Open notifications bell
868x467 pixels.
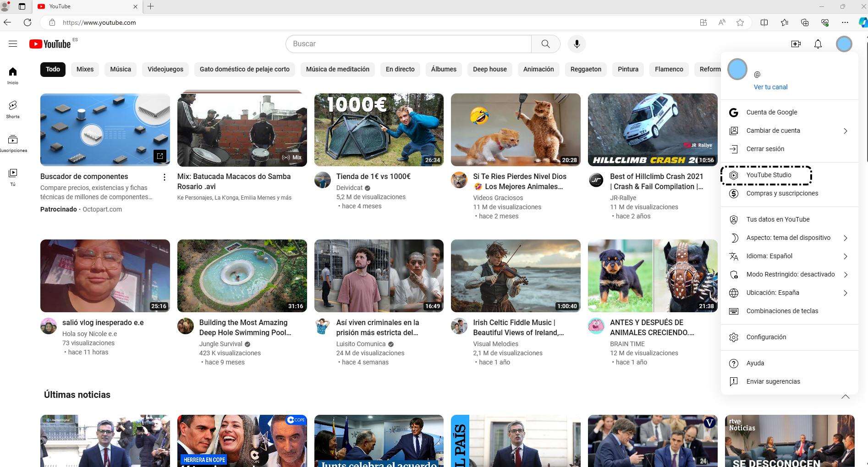click(x=818, y=44)
